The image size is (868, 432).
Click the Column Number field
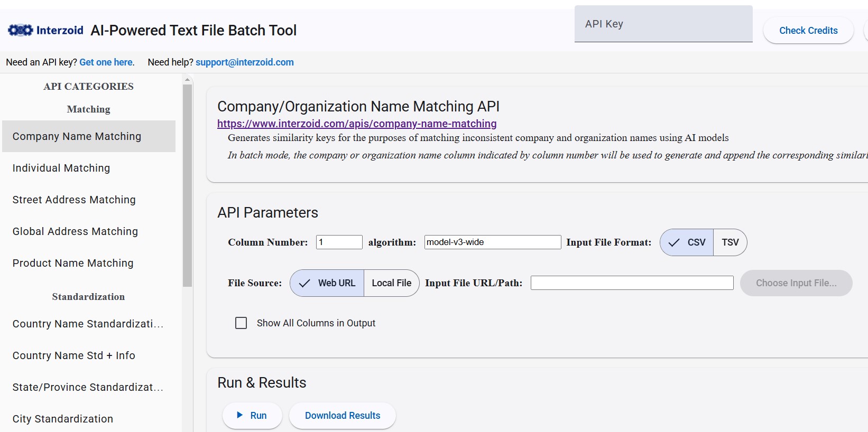point(339,242)
